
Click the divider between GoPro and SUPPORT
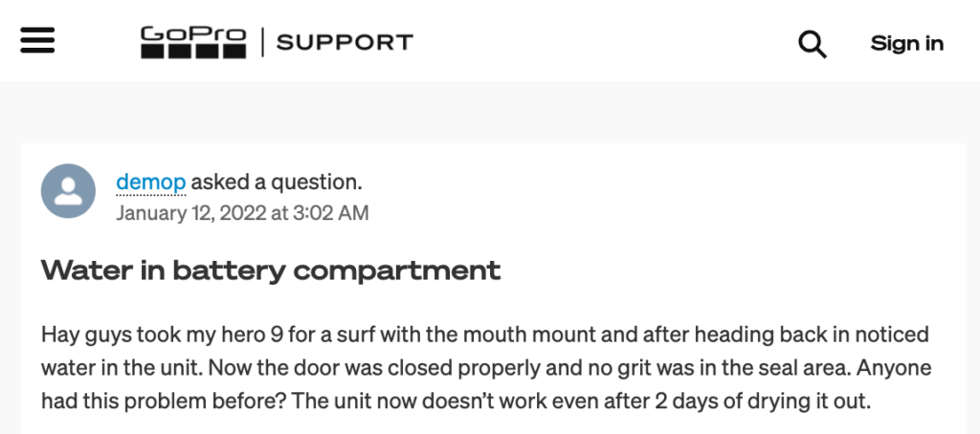[x=260, y=41]
